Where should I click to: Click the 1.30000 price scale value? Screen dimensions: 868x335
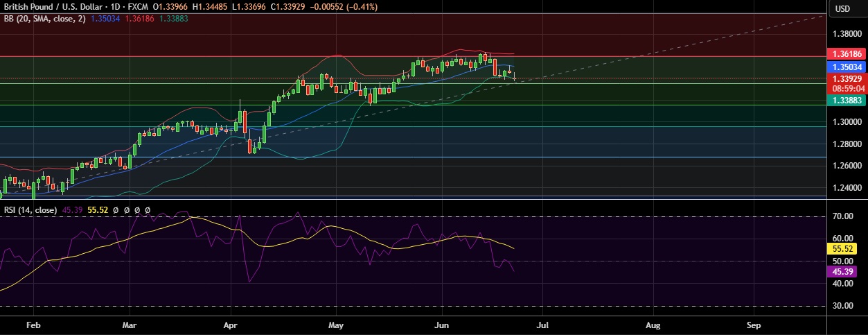coord(847,122)
